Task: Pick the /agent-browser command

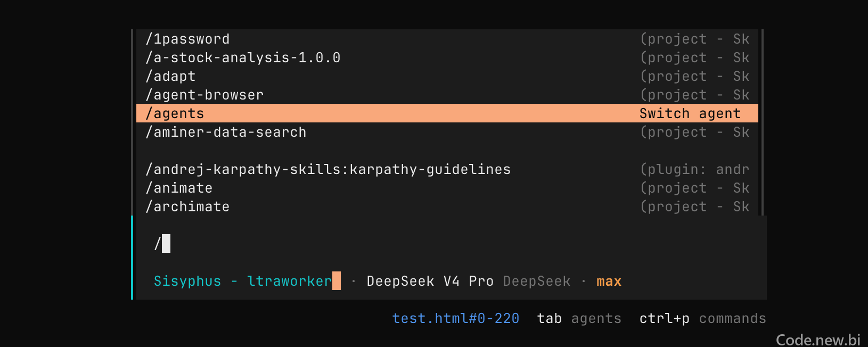Action: tap(447, 95)
